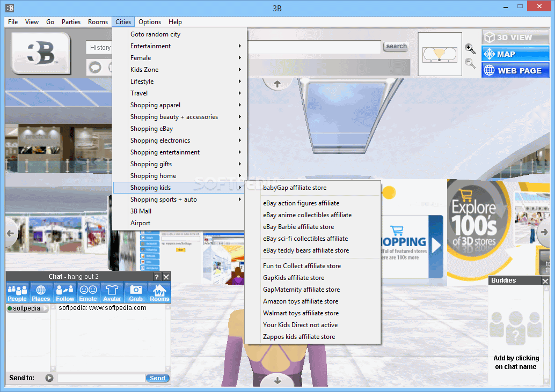Expand the Entertainment submenu

tap(180, 46)
